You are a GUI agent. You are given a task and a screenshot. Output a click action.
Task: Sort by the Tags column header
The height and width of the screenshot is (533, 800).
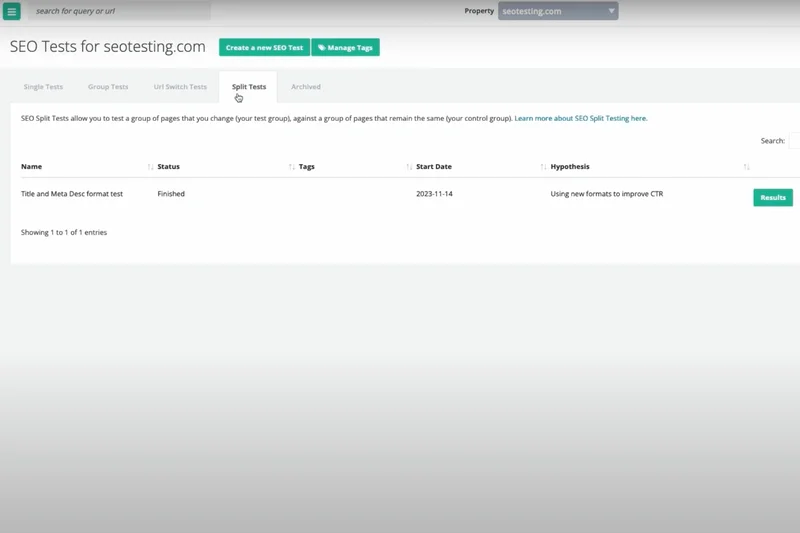(x=307, y=167)
